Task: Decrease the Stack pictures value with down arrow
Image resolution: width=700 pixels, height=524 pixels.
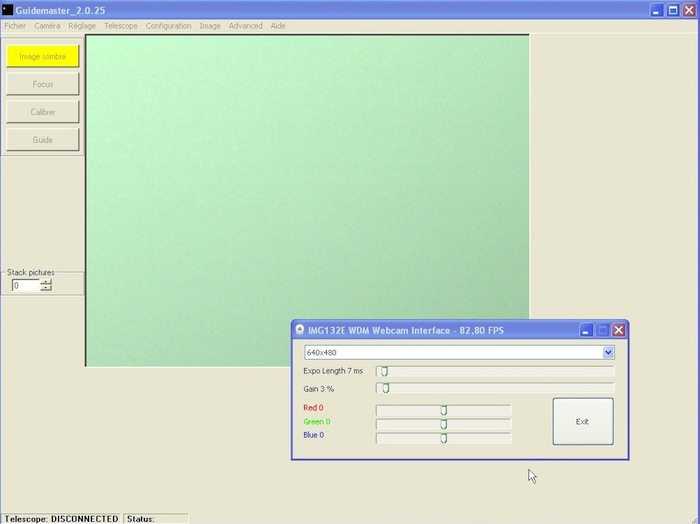Action: pyautogui.click(x=46, y=288)
